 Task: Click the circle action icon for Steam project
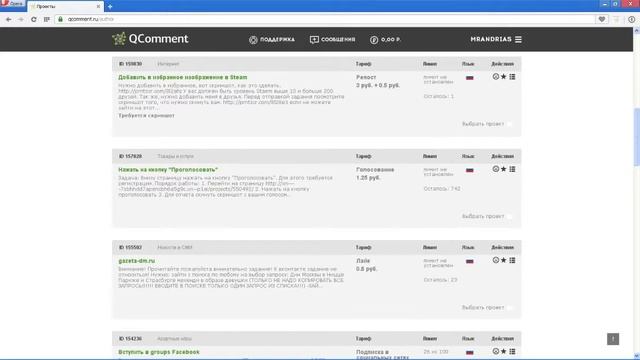click(496, 76)
